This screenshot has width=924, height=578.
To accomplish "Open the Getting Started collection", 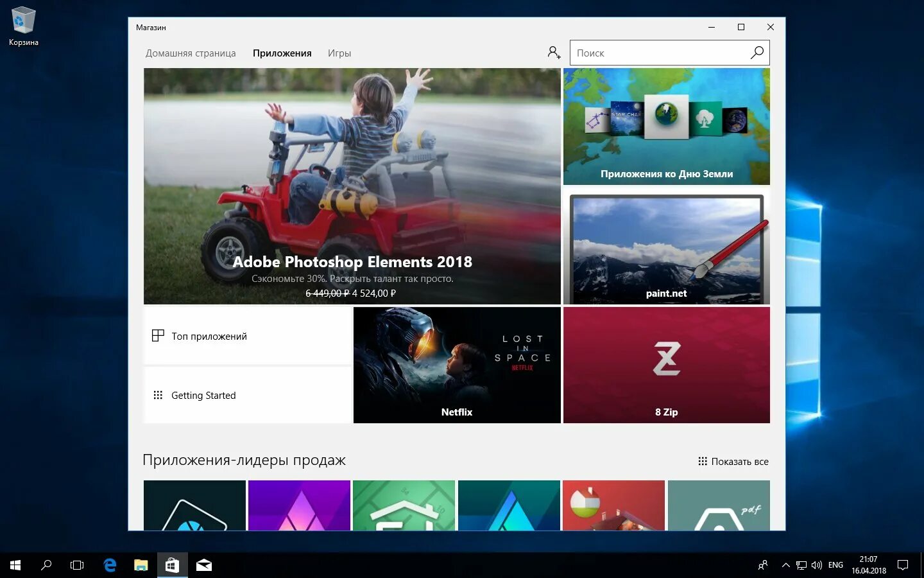I will pos(248,395).
